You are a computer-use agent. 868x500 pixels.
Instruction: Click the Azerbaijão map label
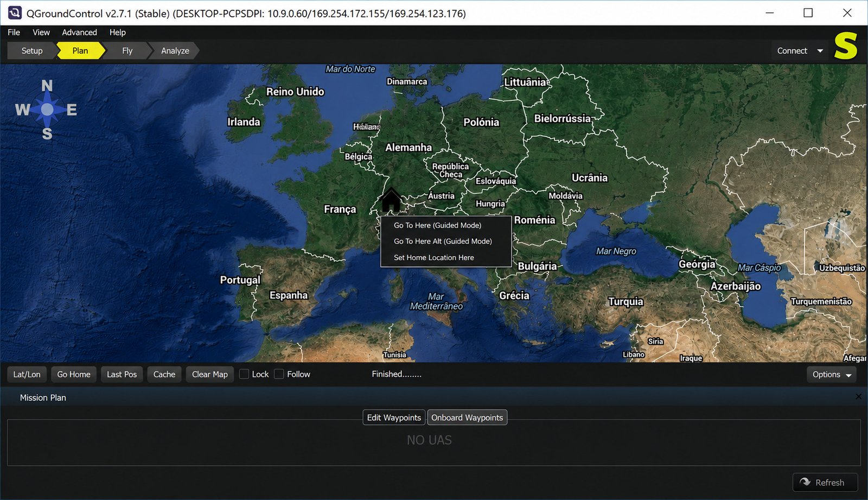point(736,287)
